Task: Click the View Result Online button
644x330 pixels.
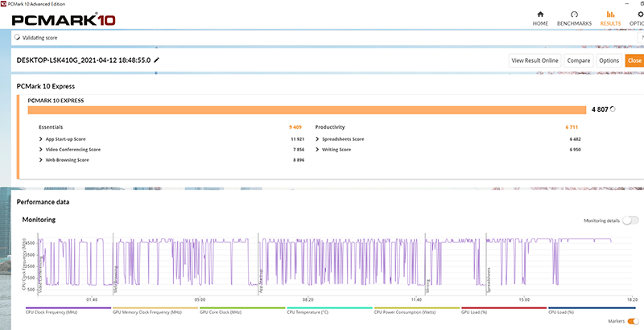Action: (x=535, y=60)
